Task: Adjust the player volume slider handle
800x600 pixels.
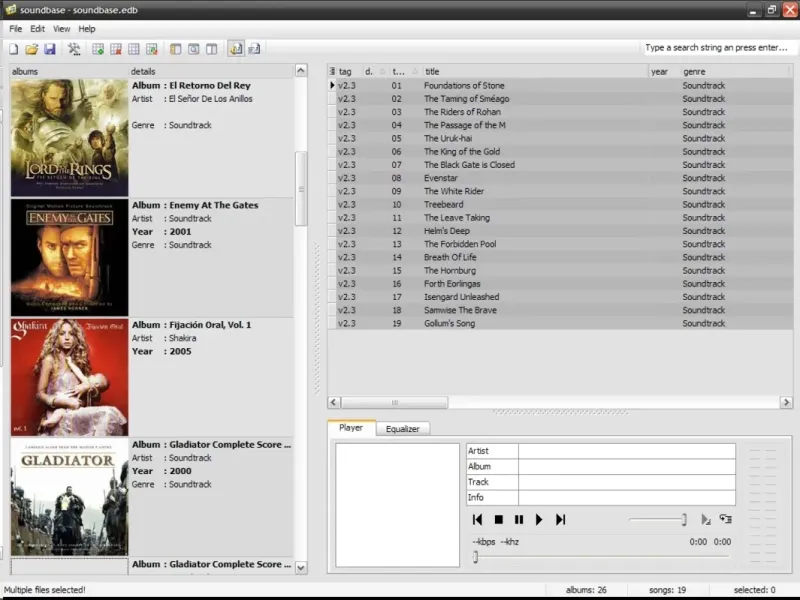Action: tap(684, 519)
